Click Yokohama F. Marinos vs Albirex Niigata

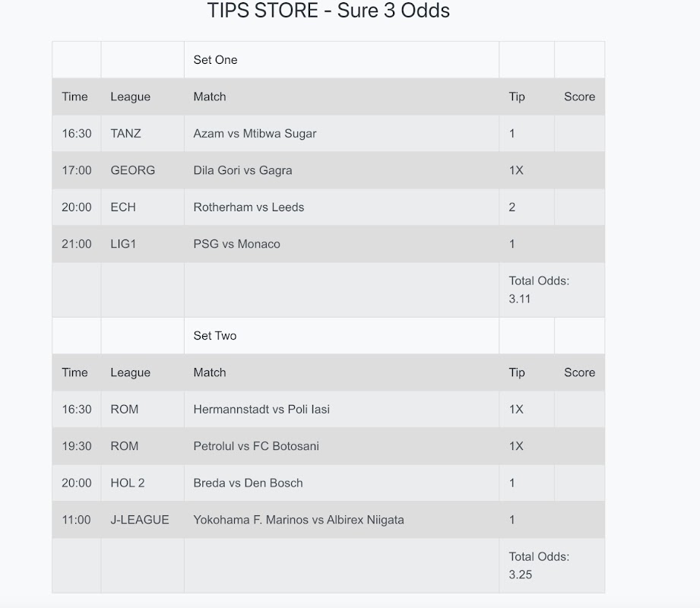tap(299, 520)
